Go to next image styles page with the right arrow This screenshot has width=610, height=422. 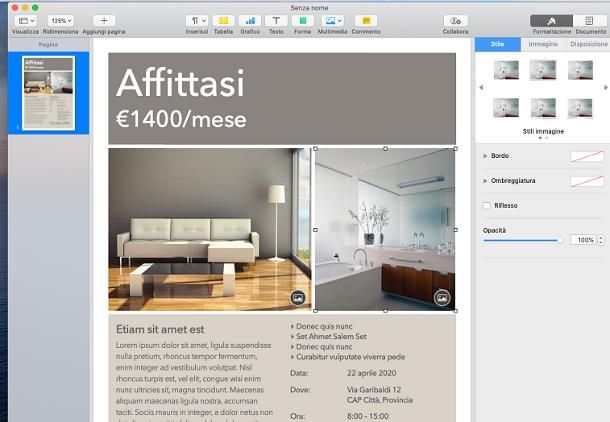[x=606, y=88]
